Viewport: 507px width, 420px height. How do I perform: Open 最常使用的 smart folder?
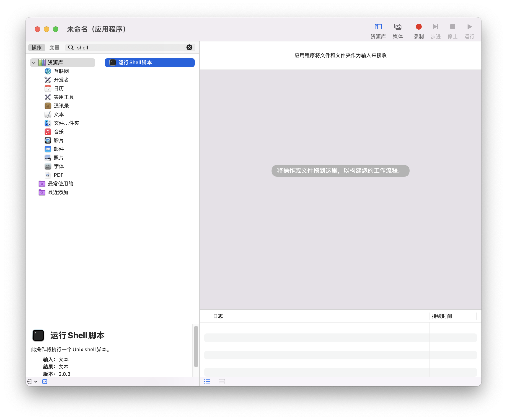click(x=60, y=184)
